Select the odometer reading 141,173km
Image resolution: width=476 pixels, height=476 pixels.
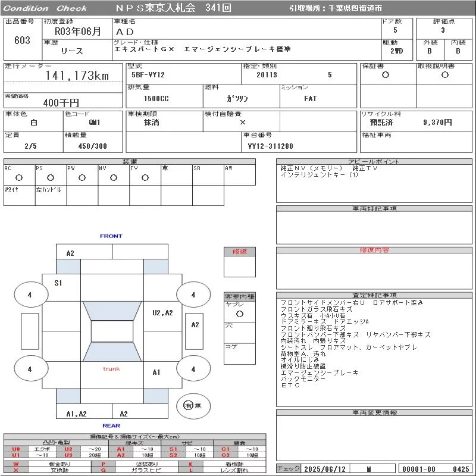tap(77, 76)
